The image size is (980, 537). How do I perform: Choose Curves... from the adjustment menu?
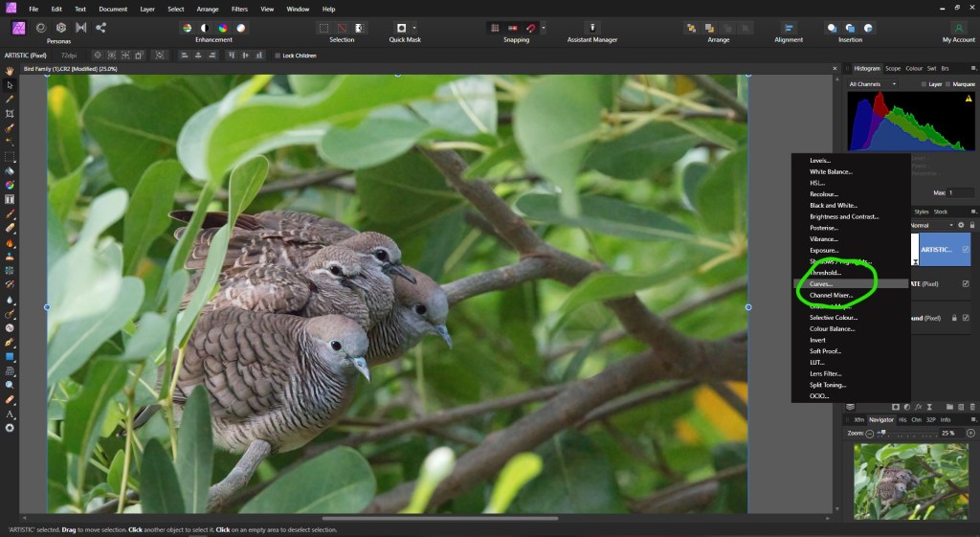click(x=821, y=284)
